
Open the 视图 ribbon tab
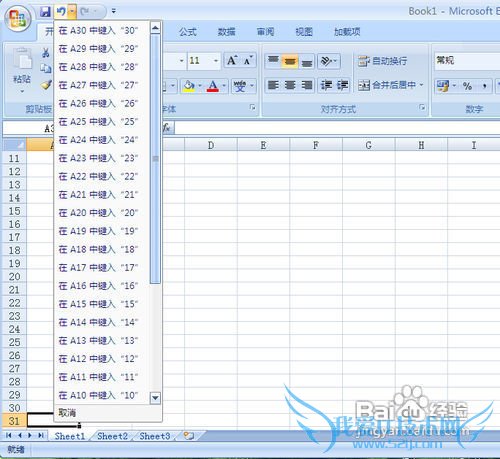pos(304,32)
